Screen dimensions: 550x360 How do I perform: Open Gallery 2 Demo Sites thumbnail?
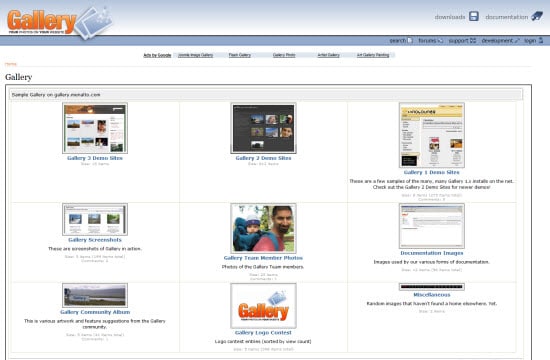coord(263,128)
